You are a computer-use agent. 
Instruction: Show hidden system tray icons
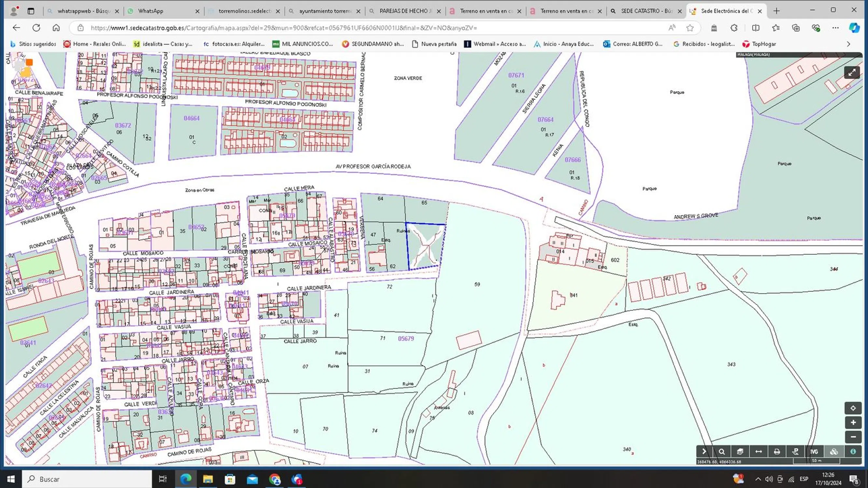coord(758,479)
